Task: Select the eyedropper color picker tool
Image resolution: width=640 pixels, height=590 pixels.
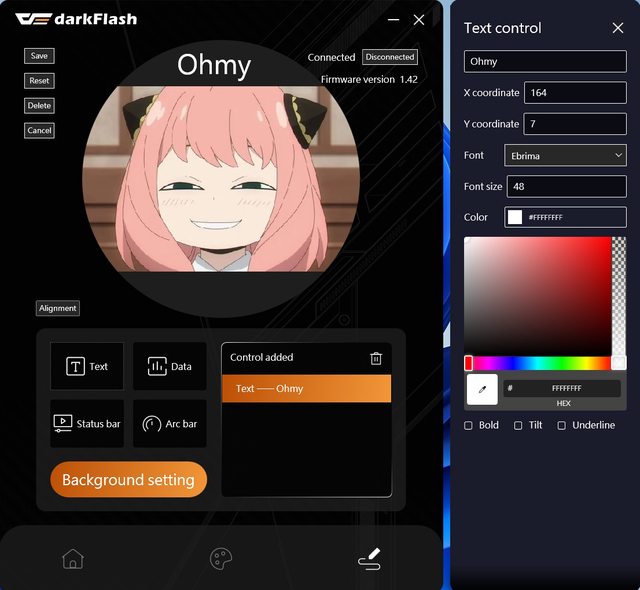Action: [482, 389]
